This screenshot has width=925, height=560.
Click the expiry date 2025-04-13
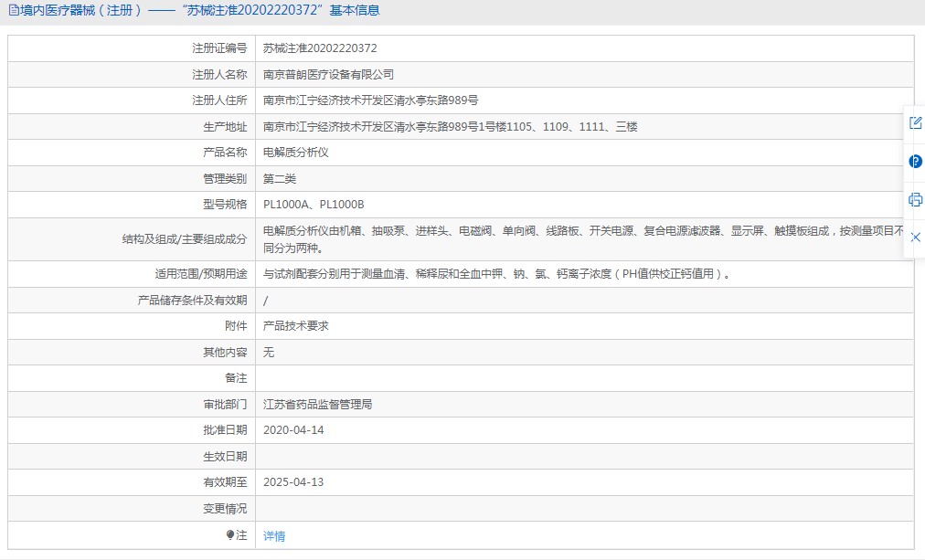[x=293, y=482]
